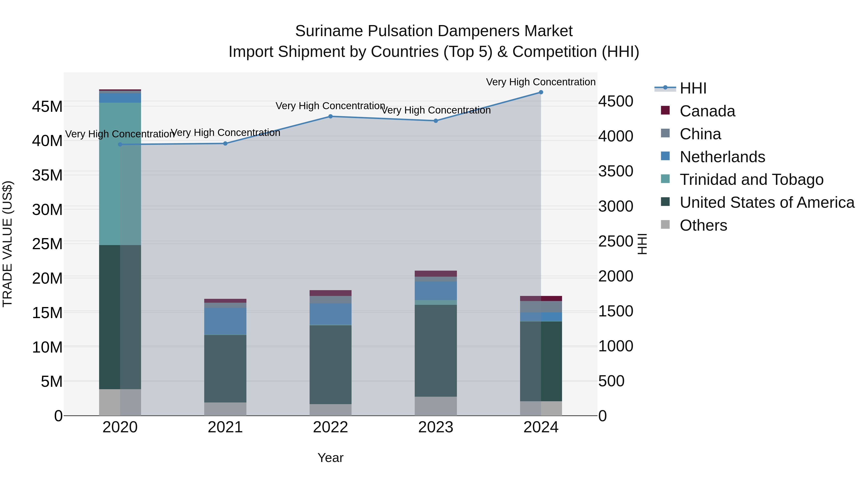Toggle China series in legend

[x=691, y=134]
